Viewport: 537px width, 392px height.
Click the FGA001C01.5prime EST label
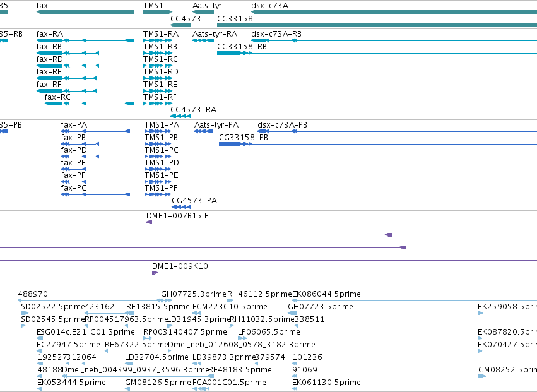229,383
